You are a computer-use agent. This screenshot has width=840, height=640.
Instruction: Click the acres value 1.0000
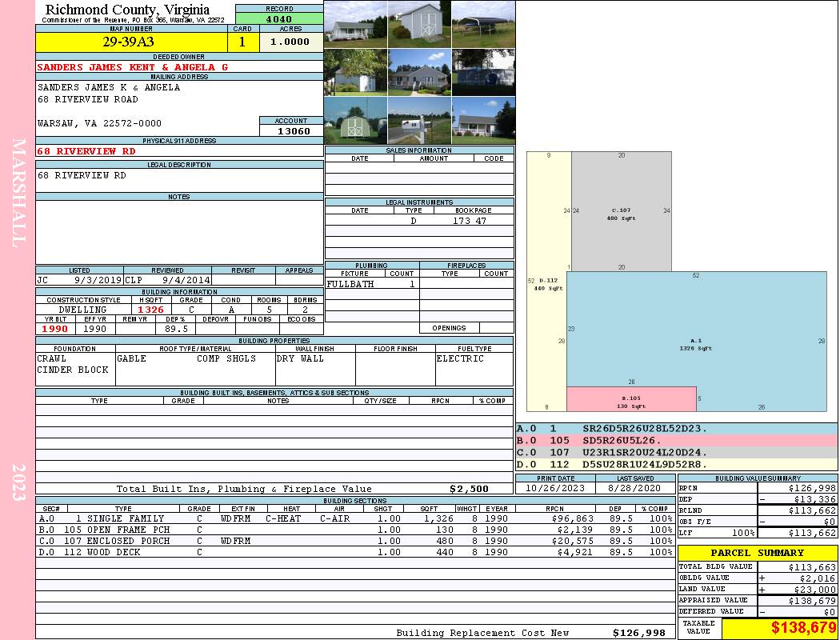[291, 42]
